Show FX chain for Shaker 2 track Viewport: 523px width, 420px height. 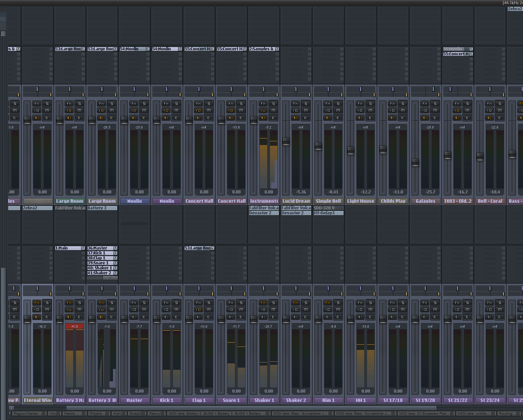click(295, 302)
